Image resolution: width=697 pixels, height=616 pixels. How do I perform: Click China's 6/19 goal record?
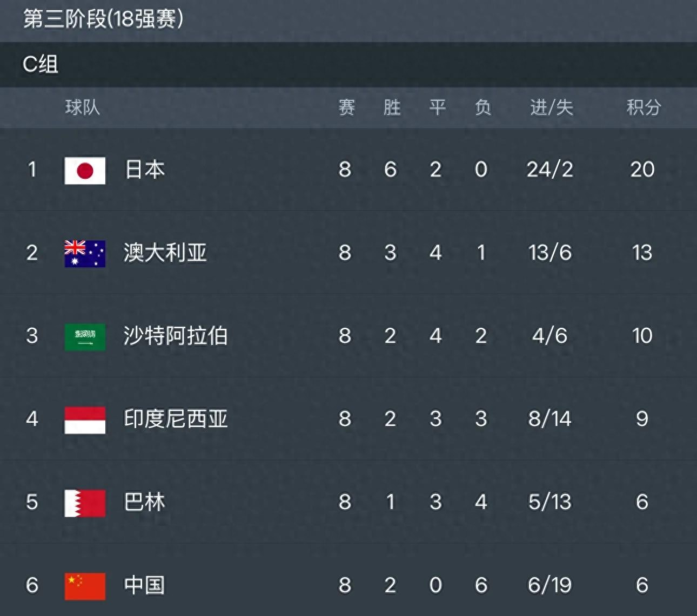[550, 585]
